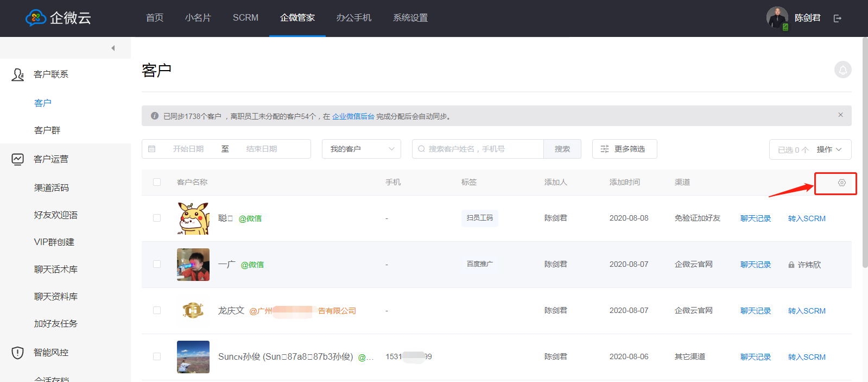Screen dimensions: 868x382
Task: Toggle the select-all checkbox in the table header
Action: pos(157,183)
